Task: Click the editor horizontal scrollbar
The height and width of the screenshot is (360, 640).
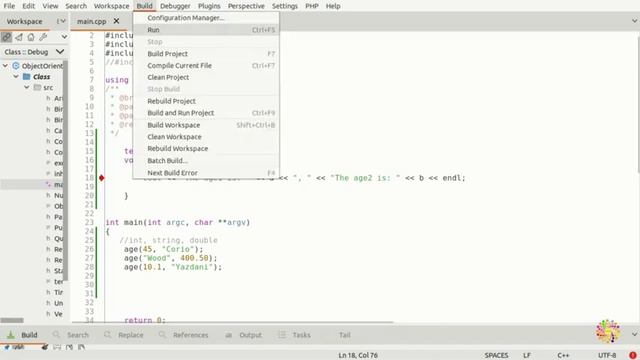Action: [x=233, y=322]
